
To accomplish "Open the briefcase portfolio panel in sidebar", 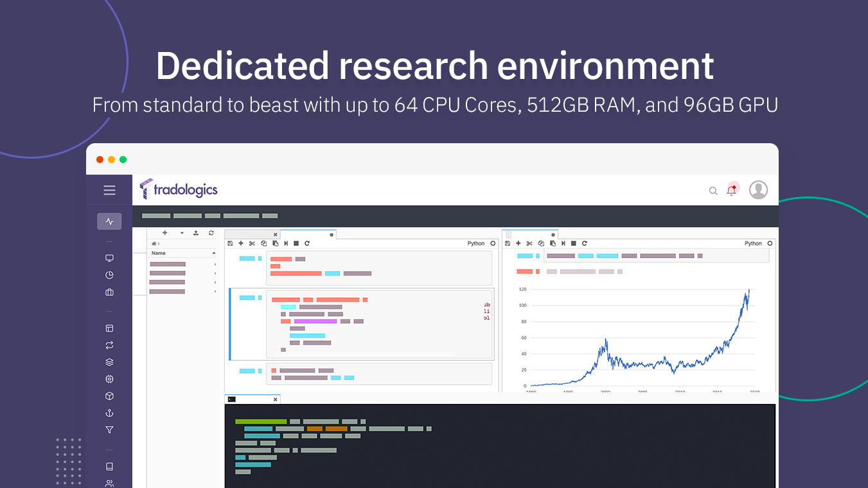I will (109, 292).
